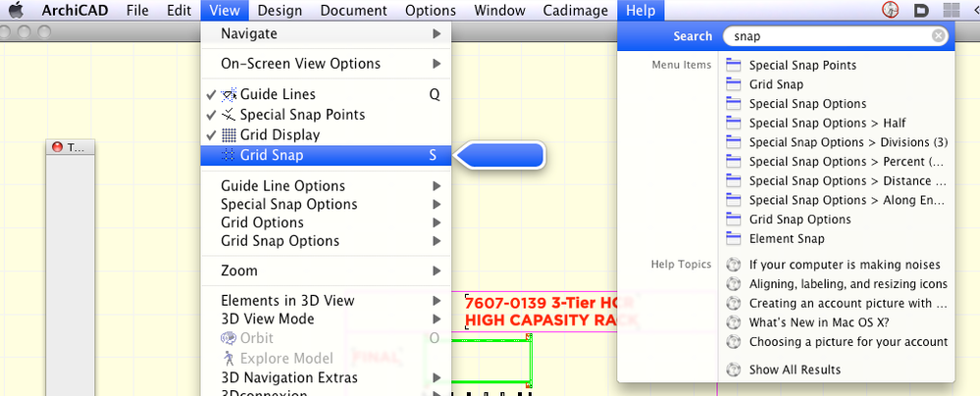Open the Window menu
Screen dimensions: 980x396
pos(499,11)
